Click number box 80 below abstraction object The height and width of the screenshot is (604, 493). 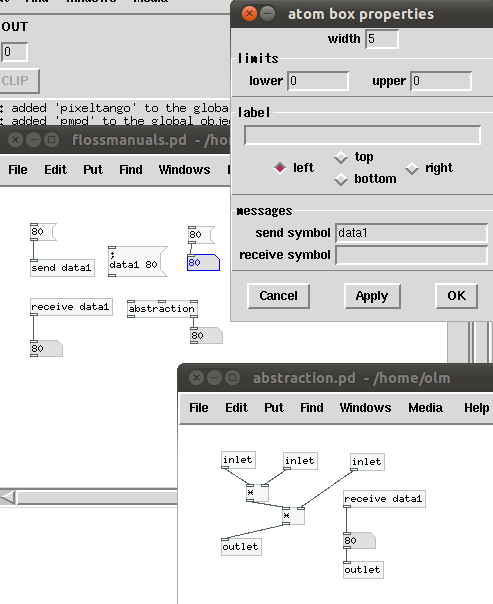tap(206, 336)
